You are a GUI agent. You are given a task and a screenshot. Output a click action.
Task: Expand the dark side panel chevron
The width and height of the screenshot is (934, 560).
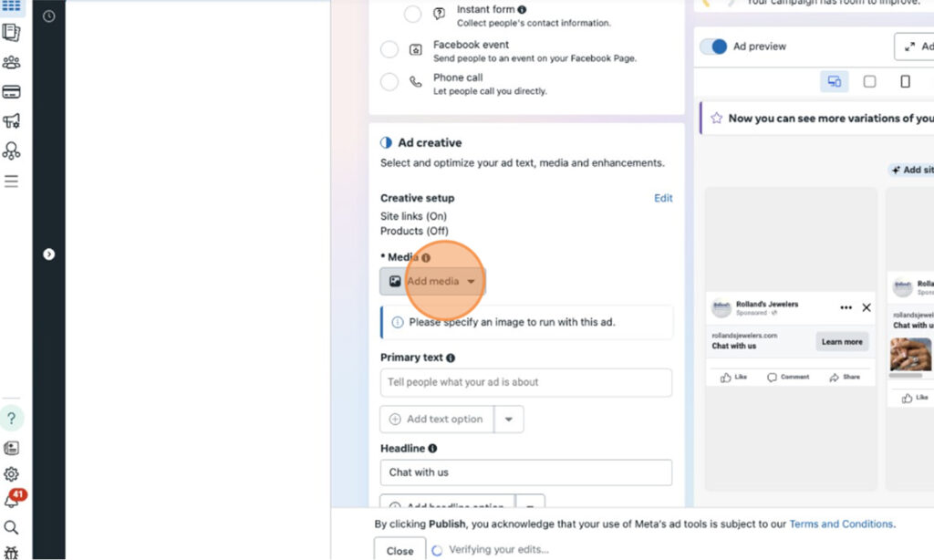[x=49, y=254]
